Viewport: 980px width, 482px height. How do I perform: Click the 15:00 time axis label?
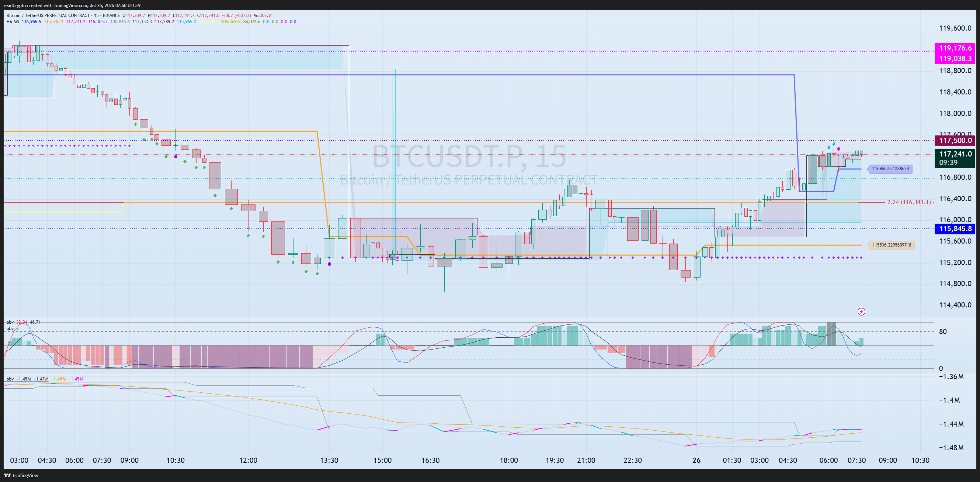click(382, 460)
